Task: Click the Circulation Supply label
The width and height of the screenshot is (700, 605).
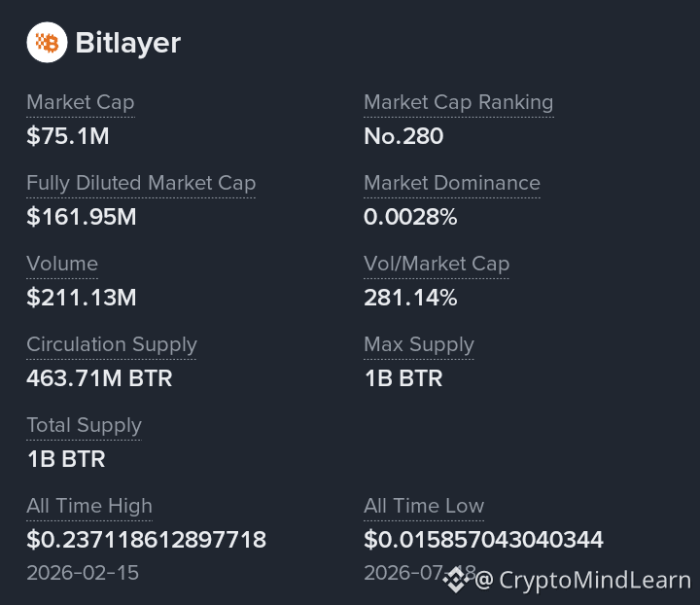Action: coord(112,345)
